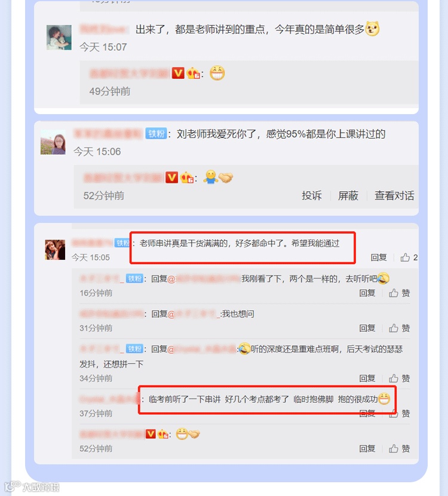Click crown level badge in 52分钟前 reply with 投诉
448x496 pixels.
187,177
